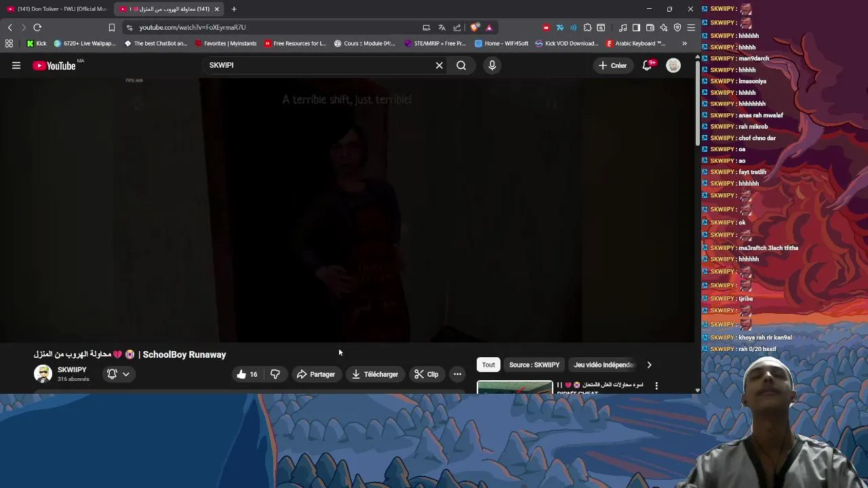Viewport: 868px width, 488px height.
Task: Open Home - WIFI4Soft bookmark
Action: 502,43
